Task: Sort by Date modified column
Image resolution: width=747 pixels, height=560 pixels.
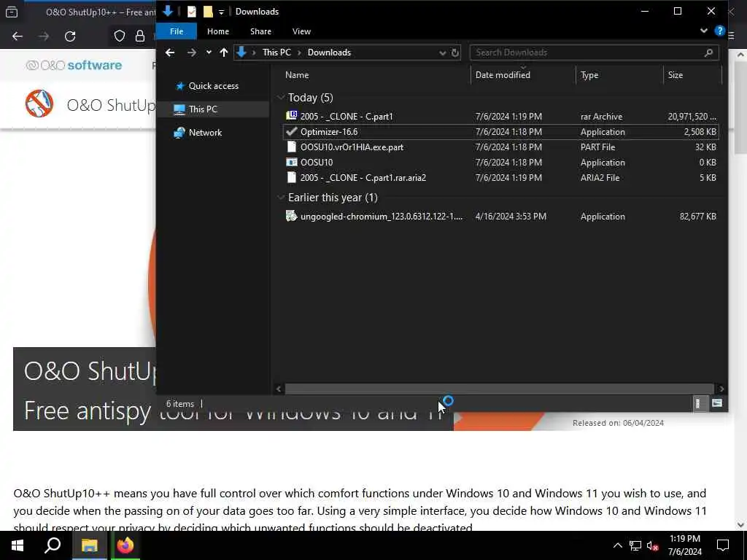Action: click(x=503, y=75)
